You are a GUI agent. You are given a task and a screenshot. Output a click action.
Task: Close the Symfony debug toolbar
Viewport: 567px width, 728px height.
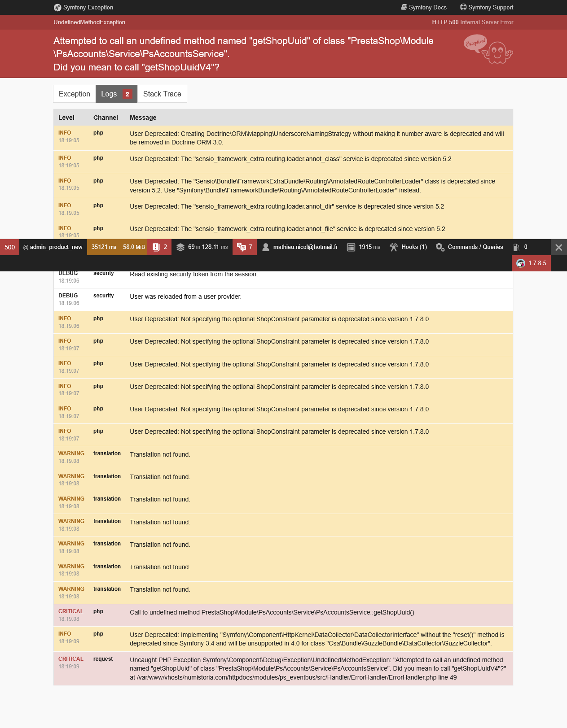[x=559, y=247]
